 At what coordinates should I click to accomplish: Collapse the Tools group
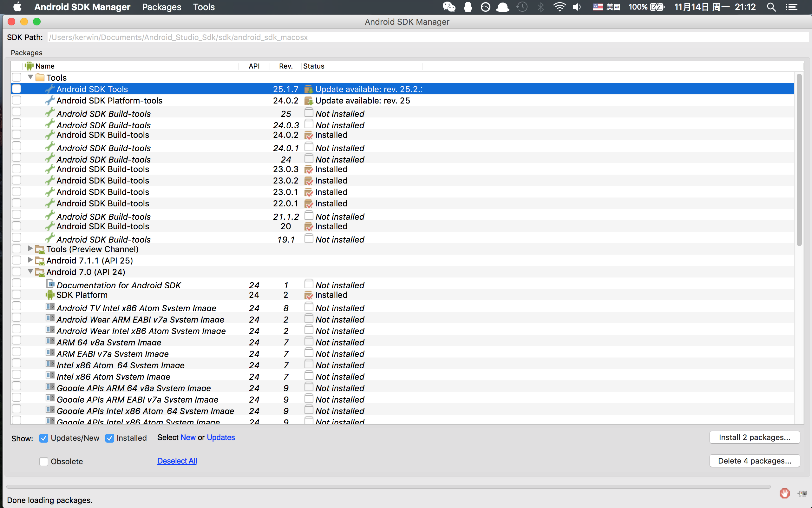(x=30, y=77)
